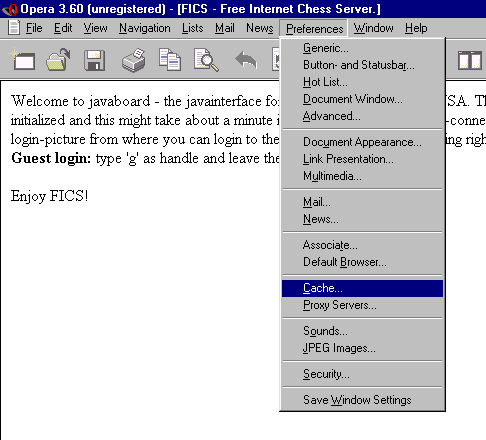
Task: Choose Generic... from Preferences
Action: (x=362, y=48)
